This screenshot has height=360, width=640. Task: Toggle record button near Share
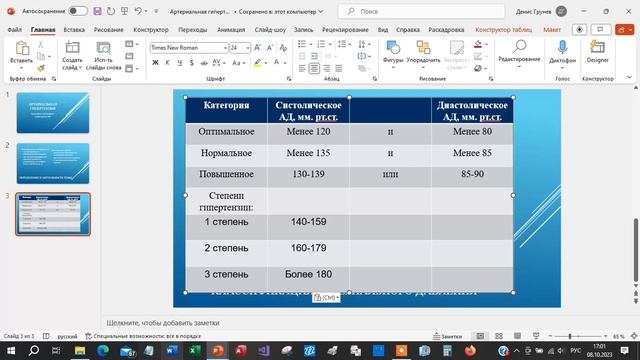(579, 29)
